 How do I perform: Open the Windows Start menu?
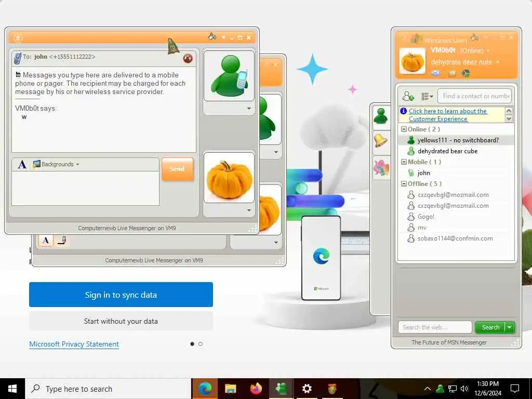point(12,389)
